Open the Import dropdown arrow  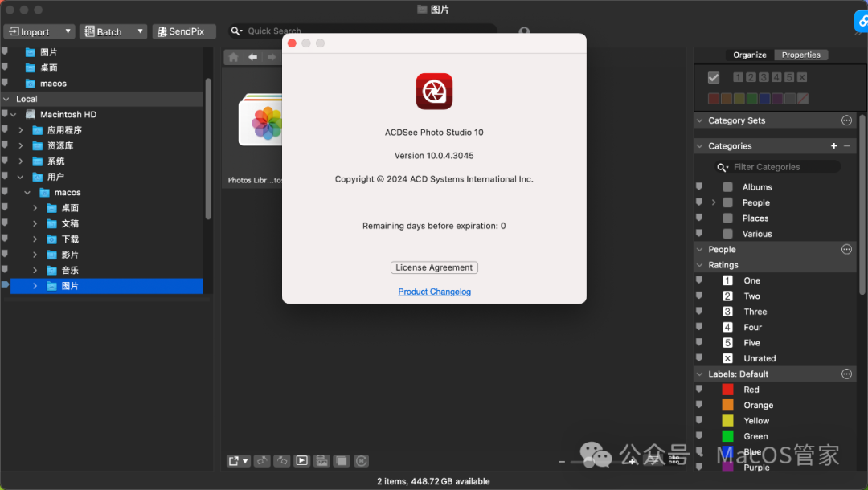[x=68, y=31]
